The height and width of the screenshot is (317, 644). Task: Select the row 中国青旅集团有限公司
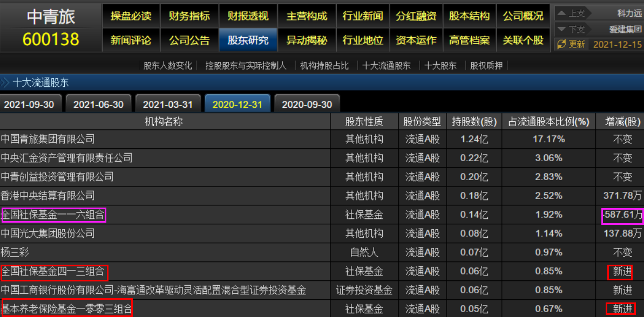coord(322,139)
